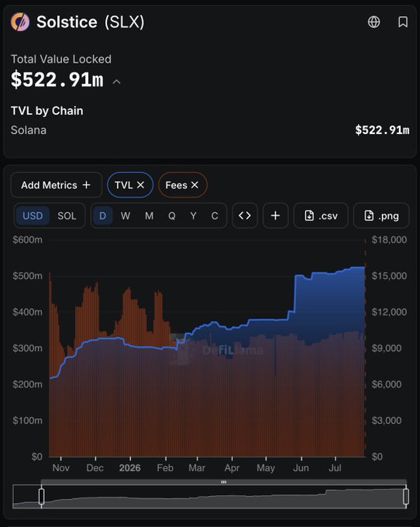Screen dimensions: 420x527
Task: Click the range selector top grip bar
Action: pos(224,482)
